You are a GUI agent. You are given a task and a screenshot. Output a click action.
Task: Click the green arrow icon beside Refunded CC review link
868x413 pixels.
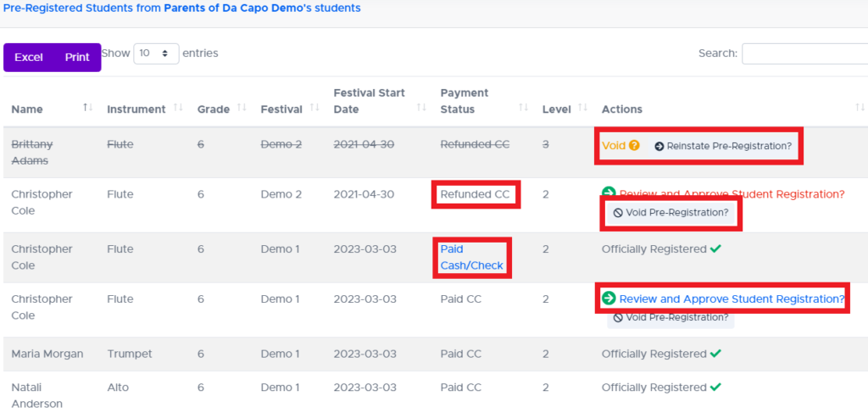(x=609, y=193)
